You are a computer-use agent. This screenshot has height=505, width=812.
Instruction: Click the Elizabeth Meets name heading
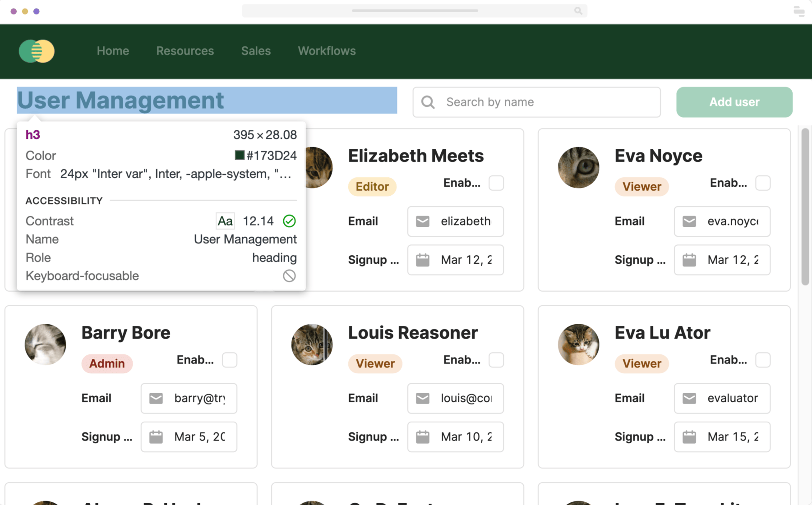click(415, 156)
